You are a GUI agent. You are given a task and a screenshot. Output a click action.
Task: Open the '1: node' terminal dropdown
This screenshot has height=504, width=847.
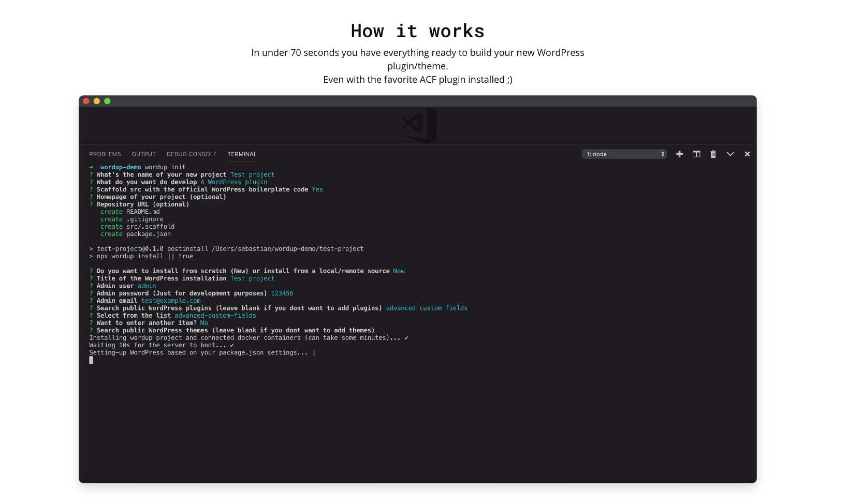(x=624, y=154)
